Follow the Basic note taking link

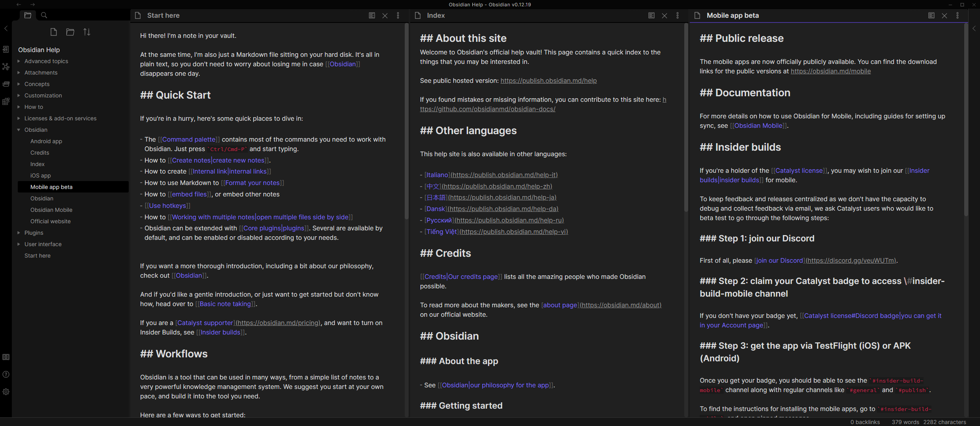(225, 304)
